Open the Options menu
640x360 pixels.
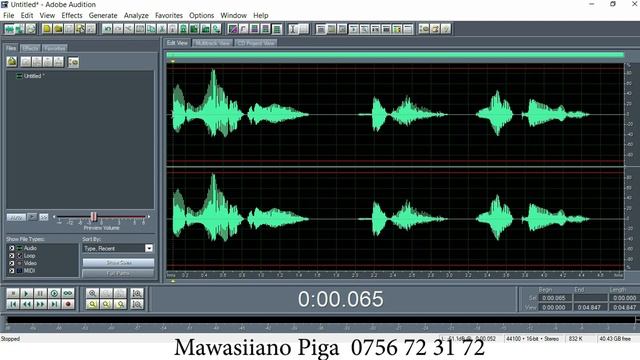click(x=202, y=16)
